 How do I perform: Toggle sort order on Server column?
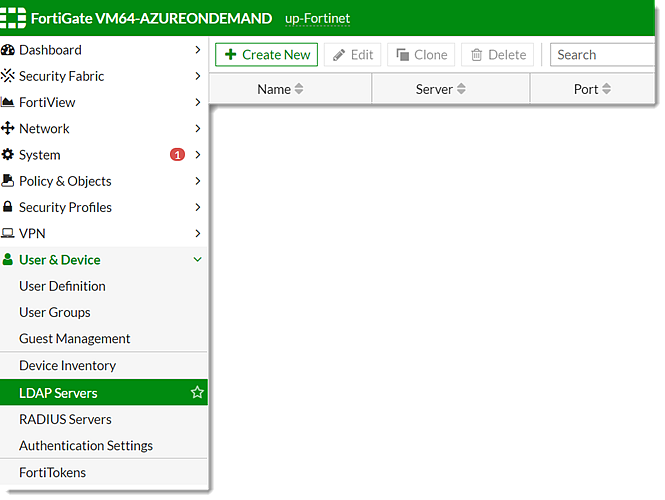point(461,89)
